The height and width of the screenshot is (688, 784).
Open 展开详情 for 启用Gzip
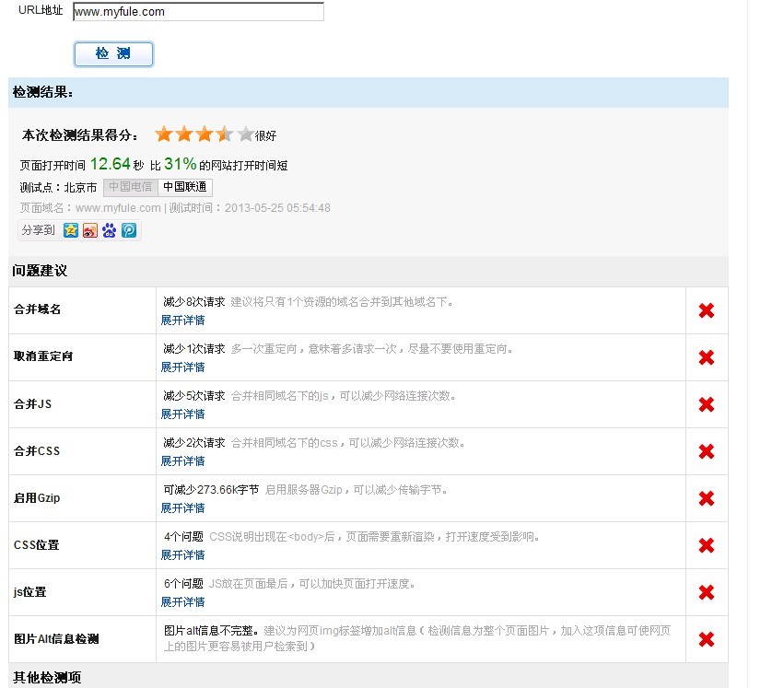[x=182, y=508]
